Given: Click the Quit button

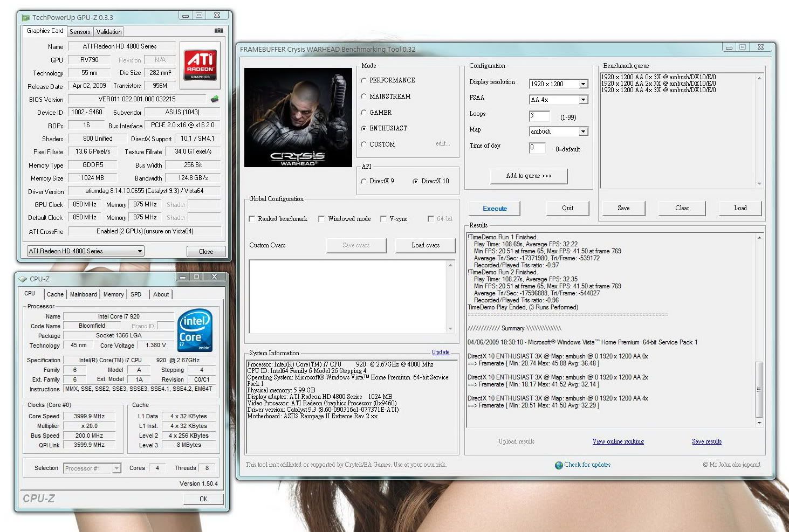Looking at the screenshot, I should (x=567, y=208).
